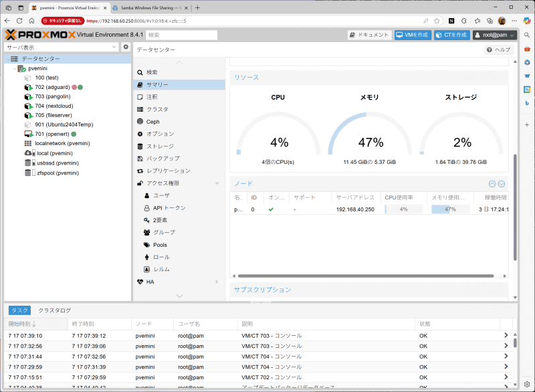Click the セキュリティ保護なし warning badge
The image size is (535, 392).
(x=62, y=21)
